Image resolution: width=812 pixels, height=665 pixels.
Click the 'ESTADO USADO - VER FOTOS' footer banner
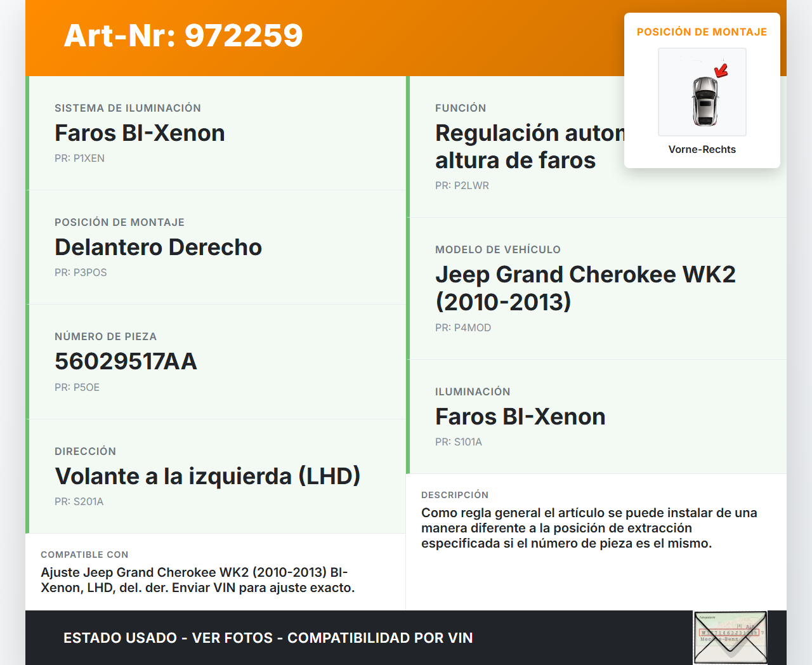pos(268,638)
